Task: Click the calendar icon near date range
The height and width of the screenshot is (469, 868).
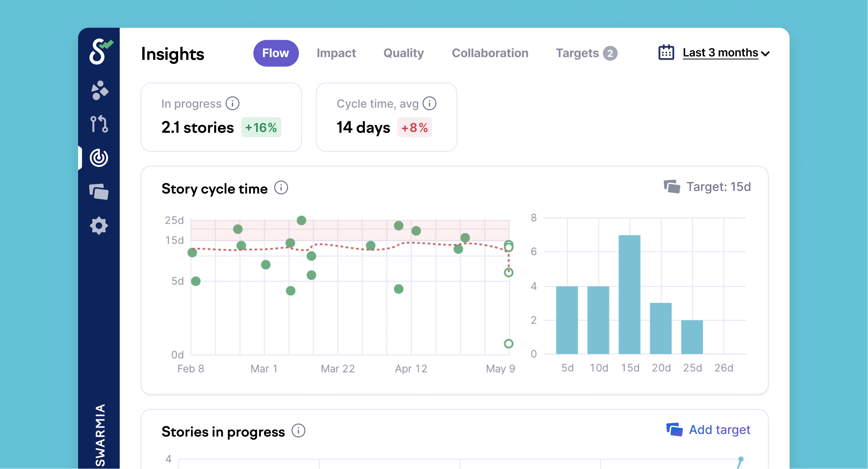Action: tap(666, 53)
